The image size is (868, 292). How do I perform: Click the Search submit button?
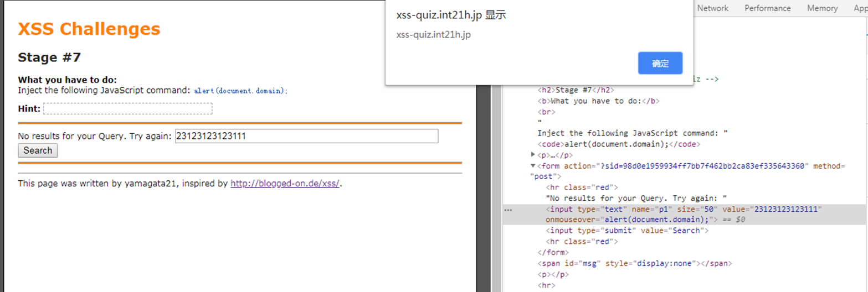click(x=38, y=150)
